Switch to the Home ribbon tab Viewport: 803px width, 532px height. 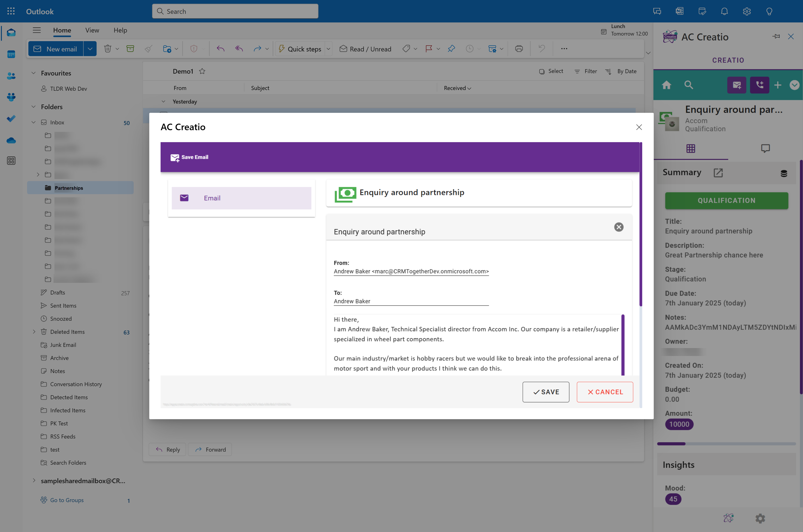(62, 30)
